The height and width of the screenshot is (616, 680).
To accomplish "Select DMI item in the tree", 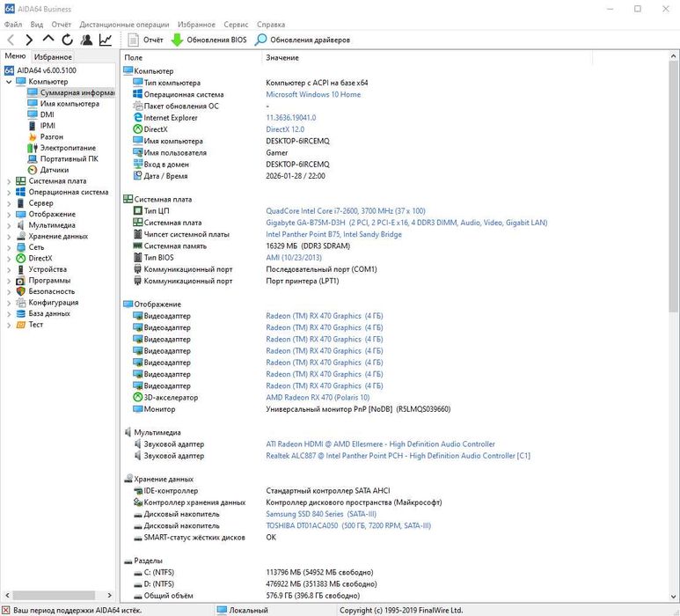I will click(x=48, y=114).
